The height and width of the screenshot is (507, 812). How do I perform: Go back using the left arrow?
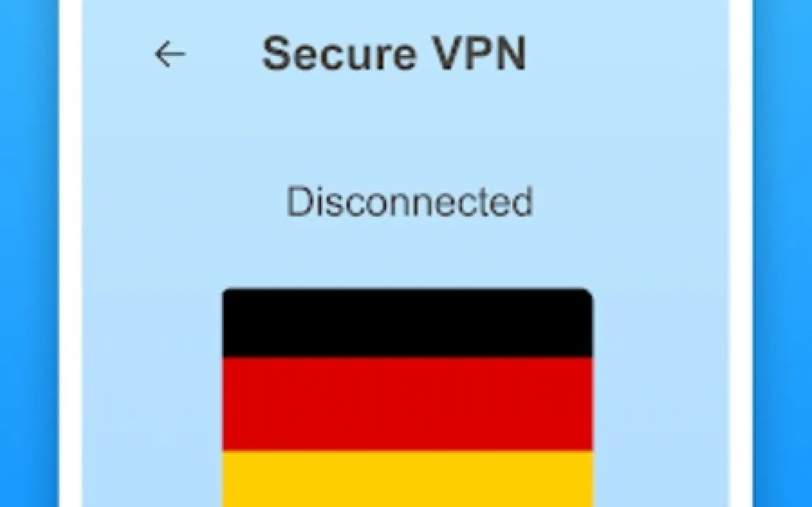point(170,55)
